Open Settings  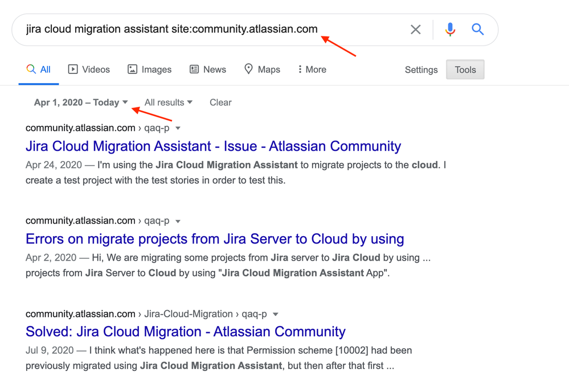pyautogui.click(x=421, y=69)
